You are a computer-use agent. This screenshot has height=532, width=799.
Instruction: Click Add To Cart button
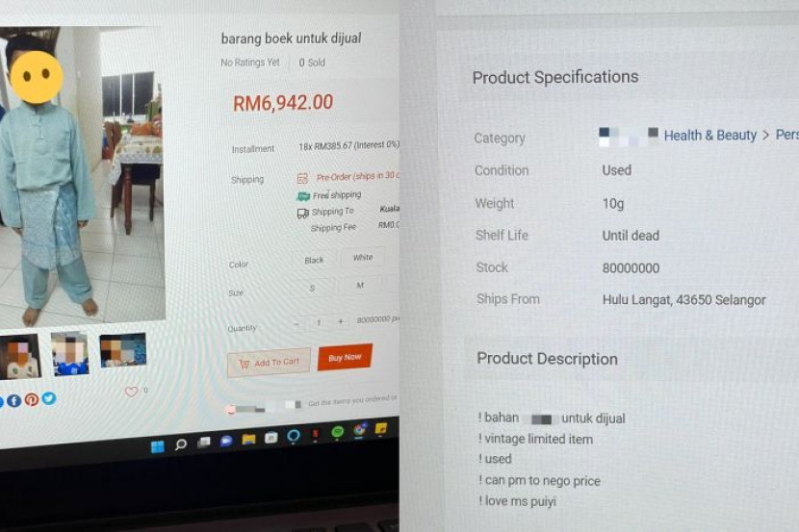click(269, 363)
